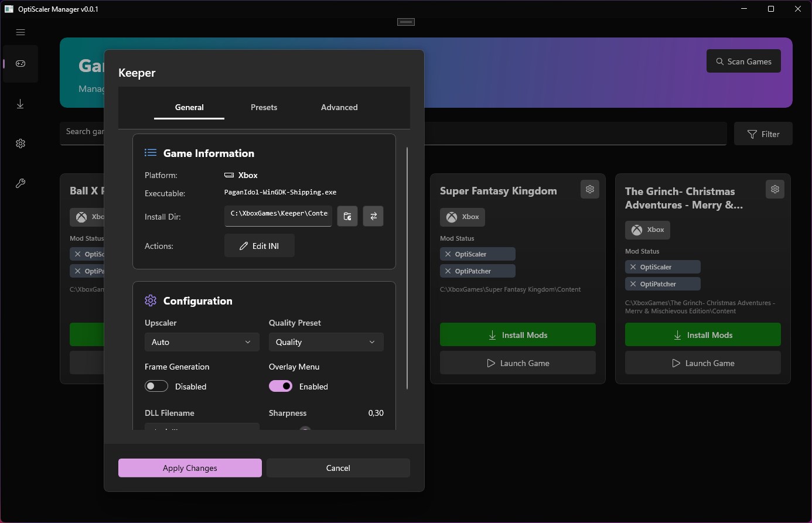
Task: Click OptiPatcher status chip on The Grinch card
Action: coord(663,284)
